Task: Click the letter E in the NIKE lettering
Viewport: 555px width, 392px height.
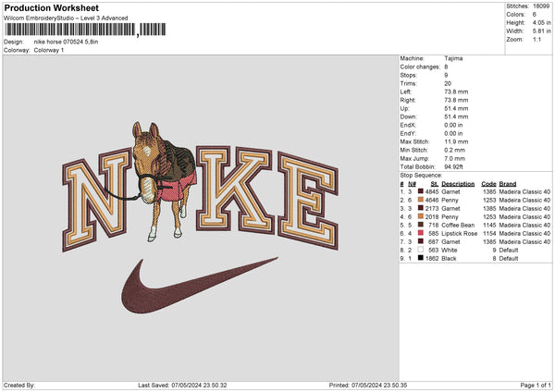Action: pos(308,201)
